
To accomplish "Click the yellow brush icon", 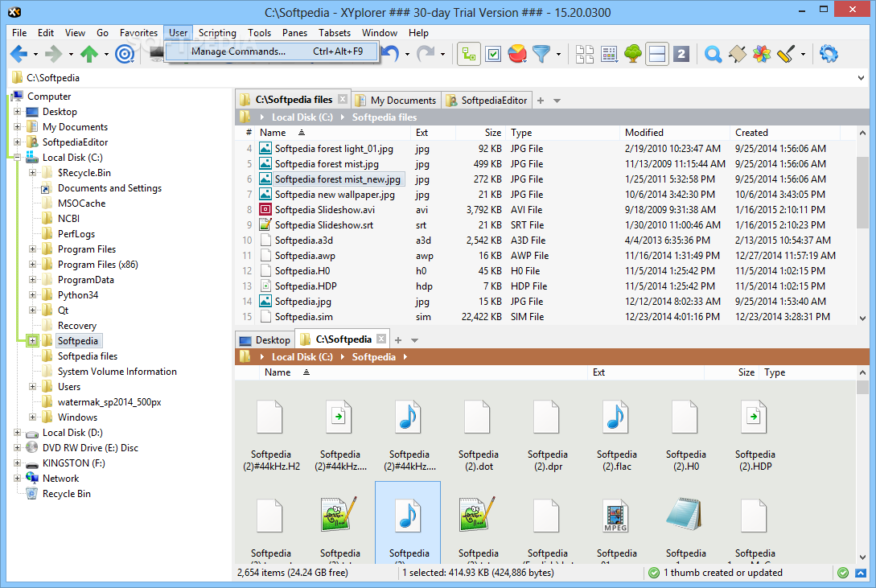I will click(785, 54).
